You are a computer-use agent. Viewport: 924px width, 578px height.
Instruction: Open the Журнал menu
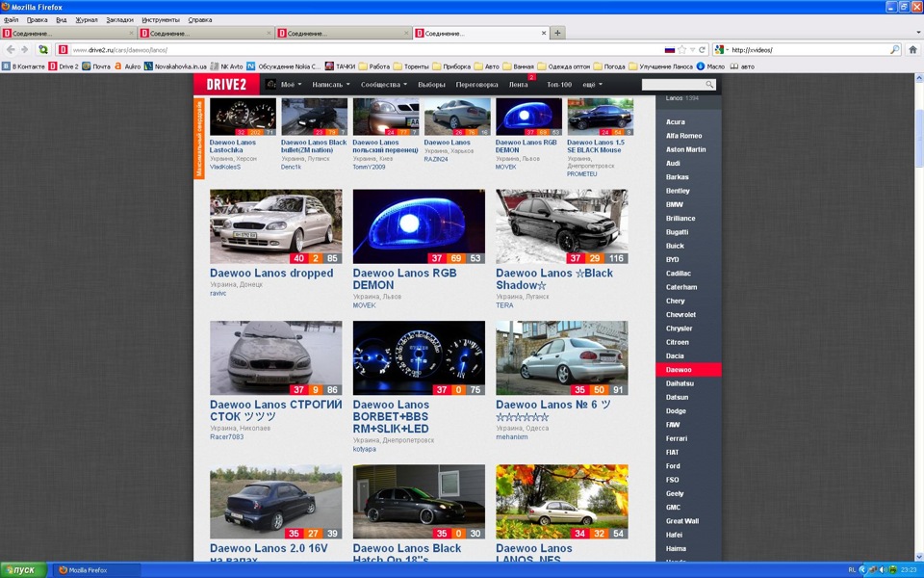point(86,19)
